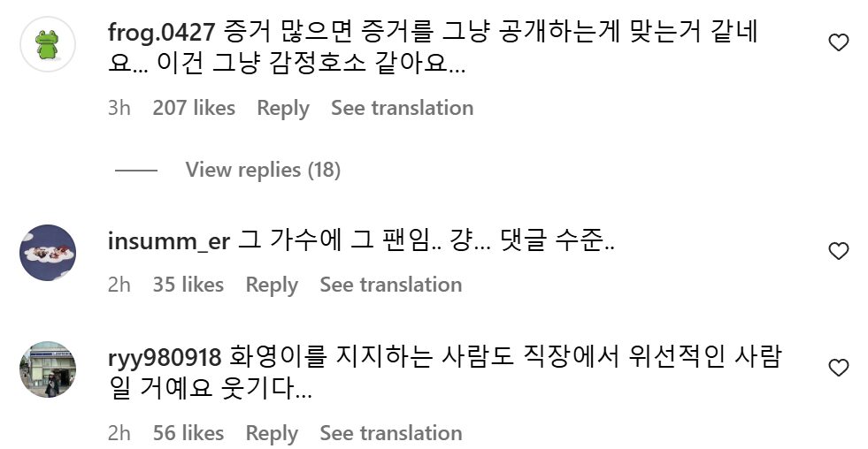View the 56 likes list

[188, 433]
